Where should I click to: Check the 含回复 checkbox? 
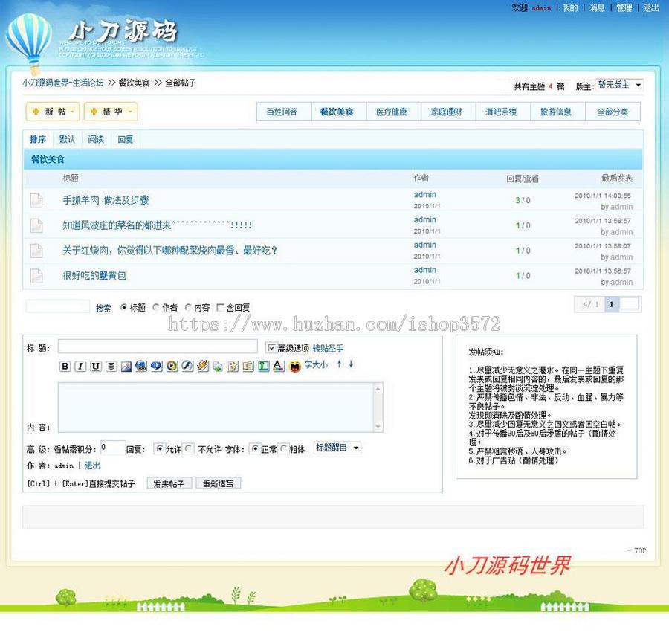[x=220, y=307]
